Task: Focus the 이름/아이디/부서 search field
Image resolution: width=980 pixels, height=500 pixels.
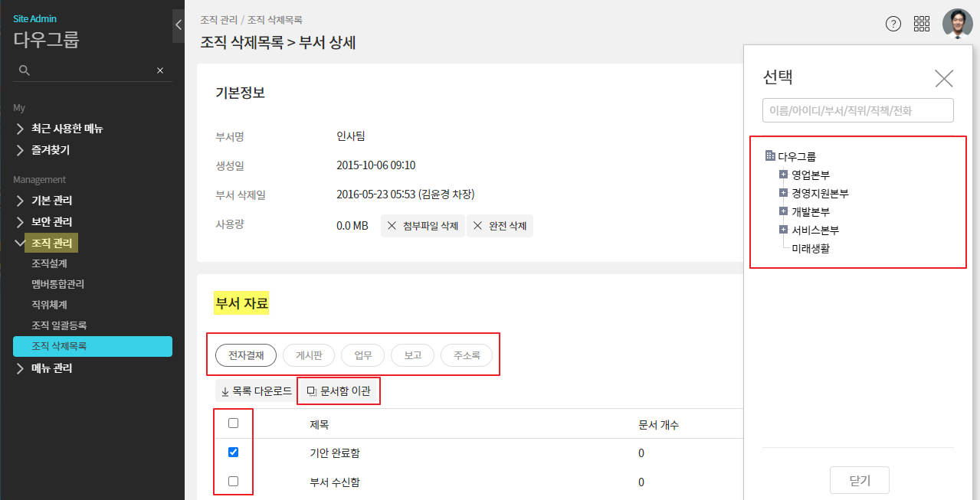Action: point(857,110)
